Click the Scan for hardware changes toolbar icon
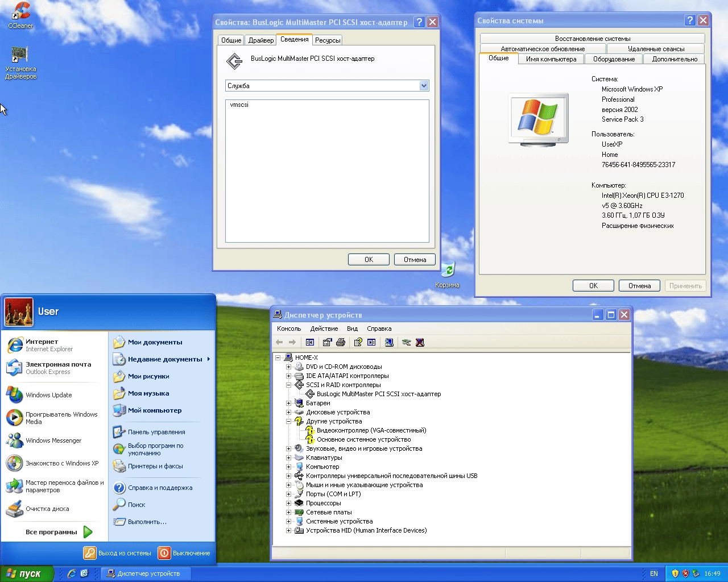This screenshot has width=728, height=582. point(389,342)
